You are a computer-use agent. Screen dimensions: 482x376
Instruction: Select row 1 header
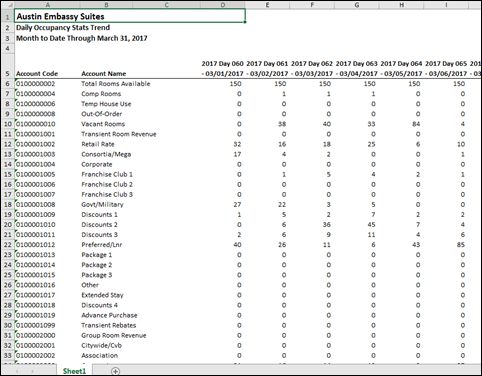point(7,16)
